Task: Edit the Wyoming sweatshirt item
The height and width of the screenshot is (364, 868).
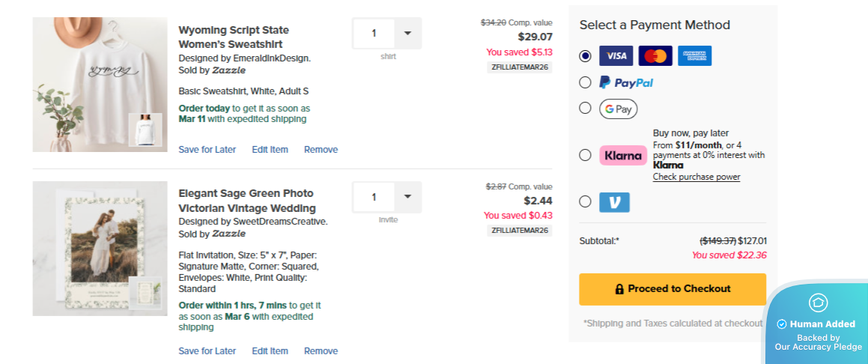Action: (270, 150)
